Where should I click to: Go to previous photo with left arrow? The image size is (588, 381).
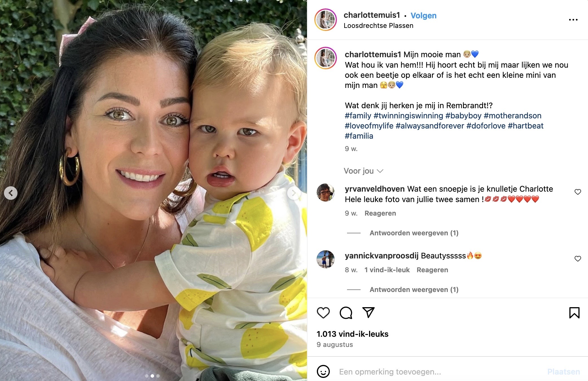[x=11, y=193]
